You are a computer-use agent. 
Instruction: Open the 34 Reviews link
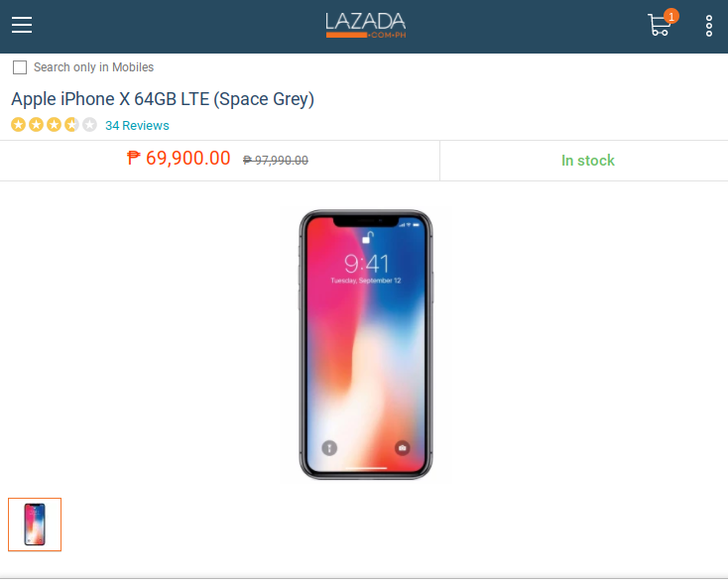pyautogui.click(x=137, y=125)
